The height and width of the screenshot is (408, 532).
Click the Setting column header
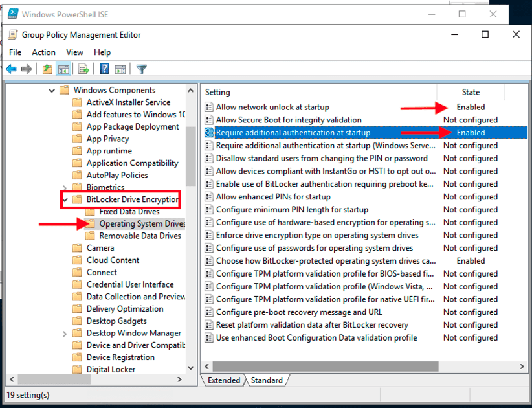coord(317,93)
